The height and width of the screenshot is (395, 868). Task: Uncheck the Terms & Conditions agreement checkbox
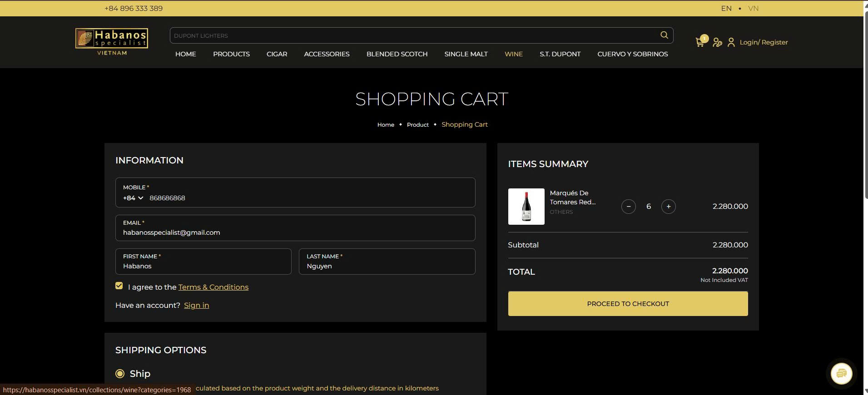[x=119, y=286]
